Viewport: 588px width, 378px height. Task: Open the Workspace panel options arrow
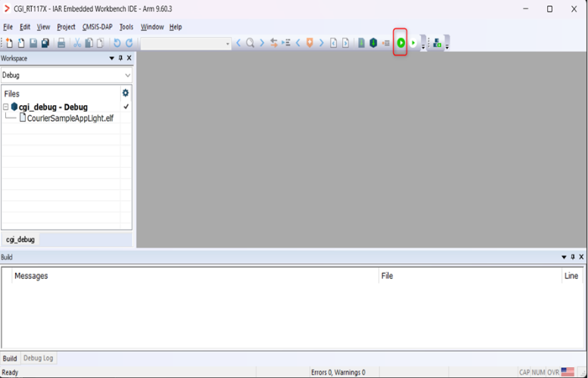point(111,58)
